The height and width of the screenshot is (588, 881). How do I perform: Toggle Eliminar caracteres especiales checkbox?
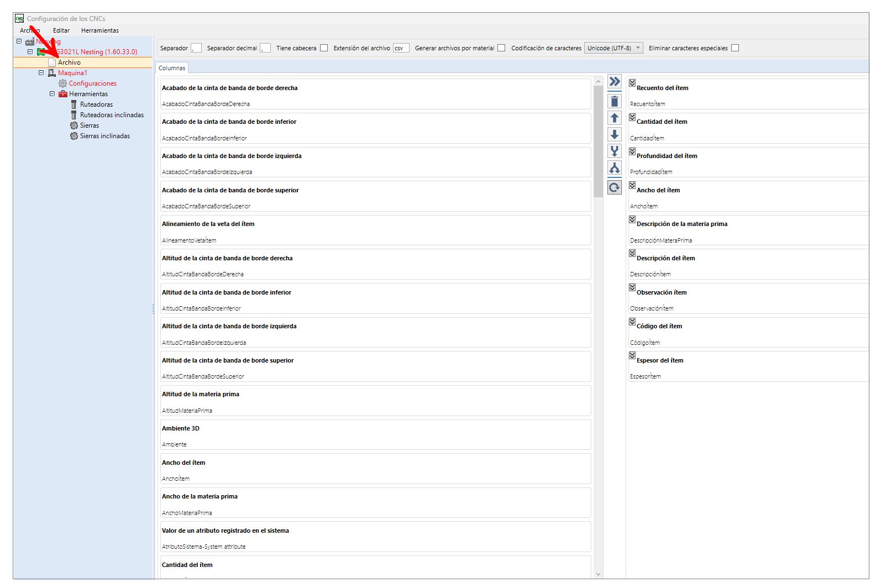[x=735, y=48]
